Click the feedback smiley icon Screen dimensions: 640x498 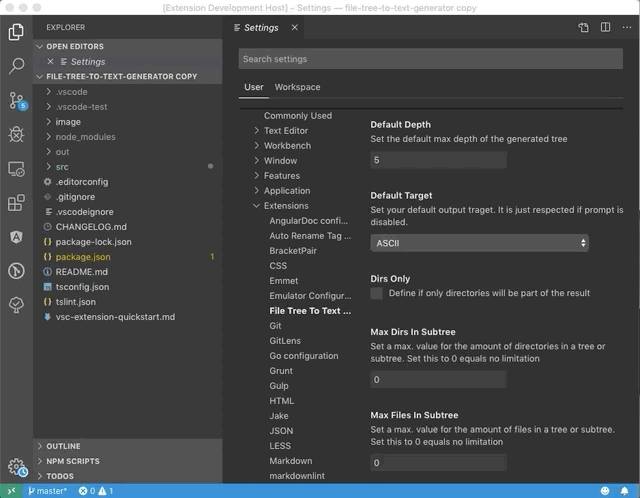[x=605, y=491]
